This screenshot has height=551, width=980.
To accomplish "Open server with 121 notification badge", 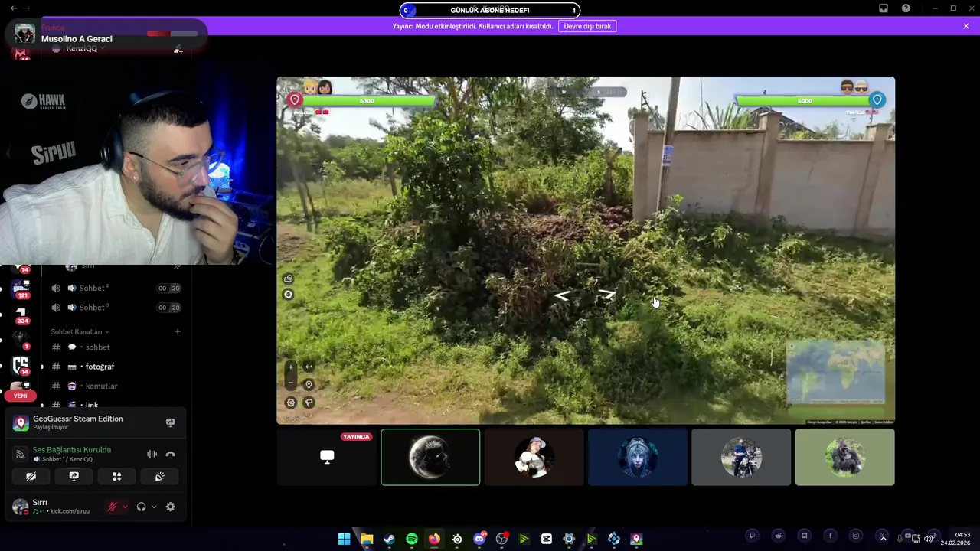I will [x=21, y=288].
